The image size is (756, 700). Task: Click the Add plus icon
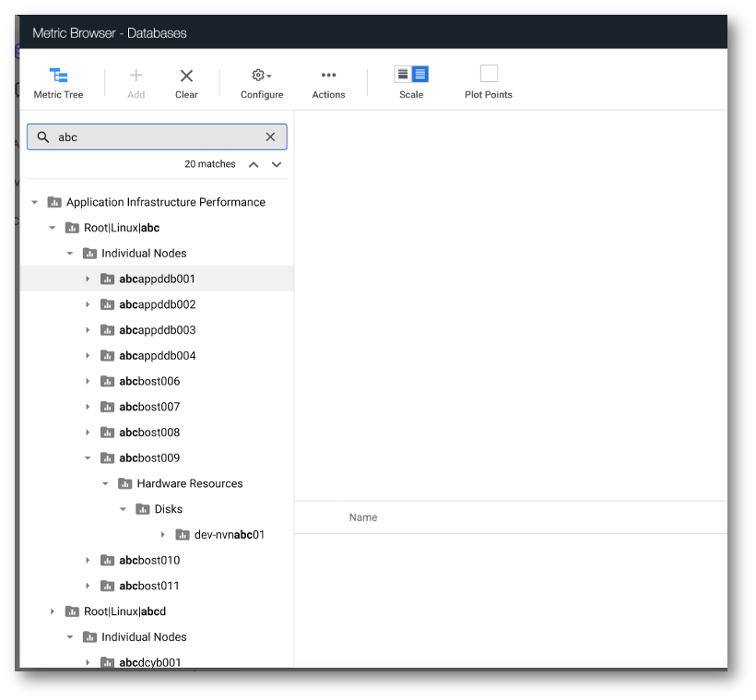[136, 76]
